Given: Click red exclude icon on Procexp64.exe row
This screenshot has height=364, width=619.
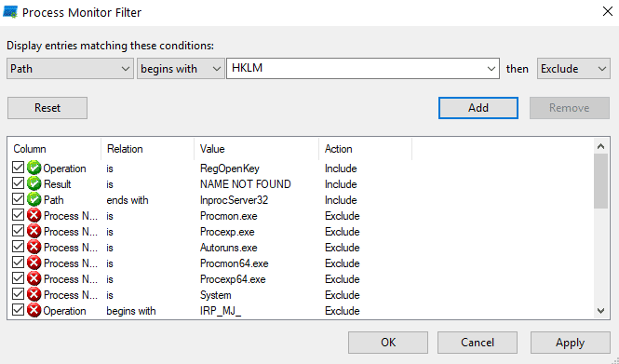Looking at the screenshot, I should point(34,278).
